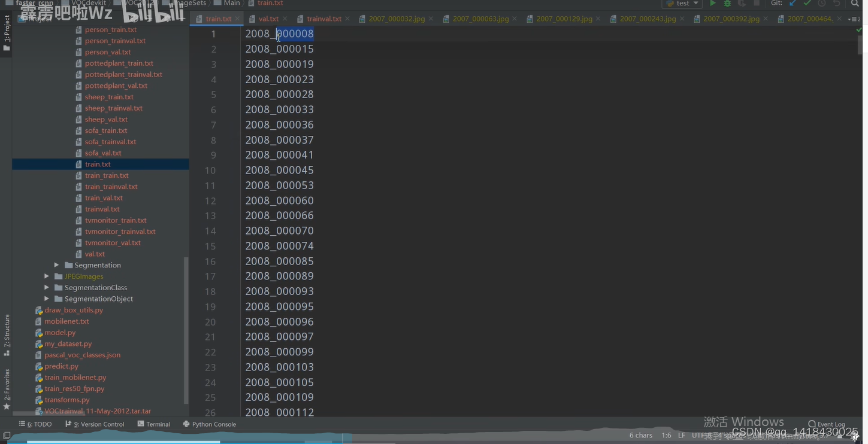Viewport: 868px width, 444px height.
Task: Click the tool window toggle icon in corner
Action: click(x=7, y=436)
